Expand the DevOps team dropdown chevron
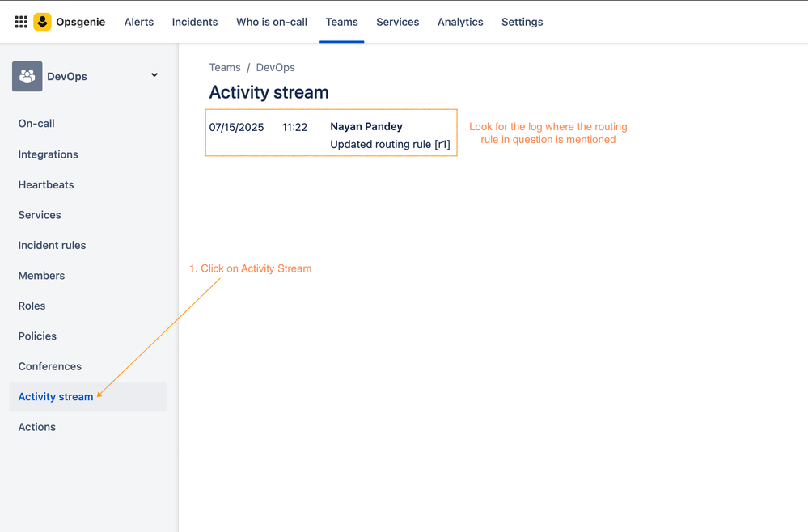 (x=154, y=75)
